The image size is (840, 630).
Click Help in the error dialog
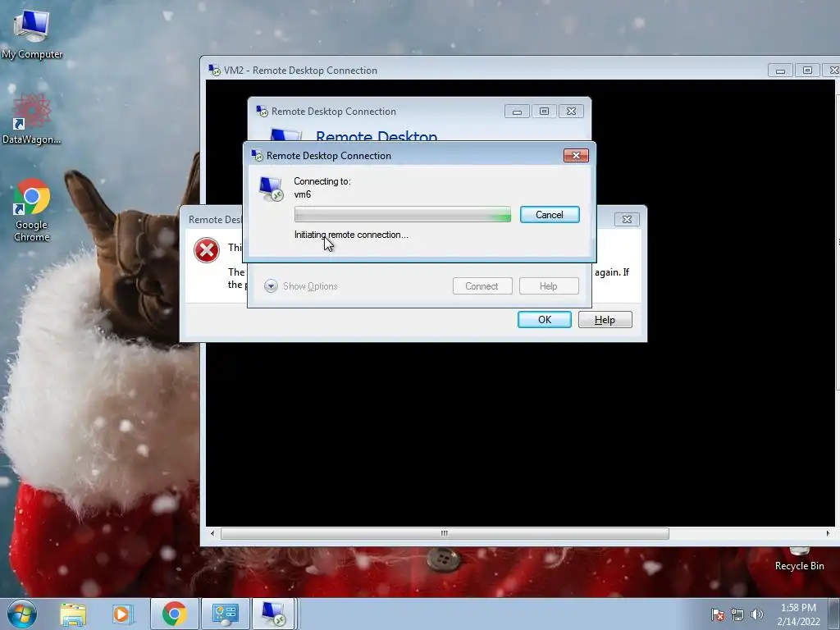pos(605,320)
